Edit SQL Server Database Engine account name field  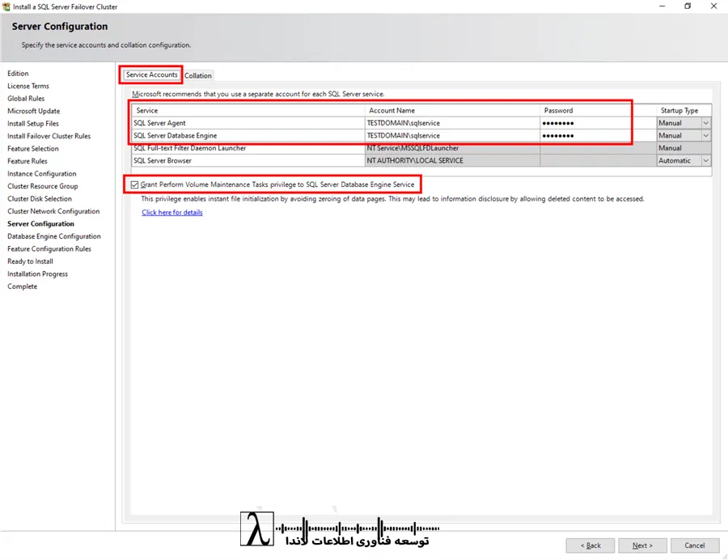pyautogui.click(x=452, y=136)
